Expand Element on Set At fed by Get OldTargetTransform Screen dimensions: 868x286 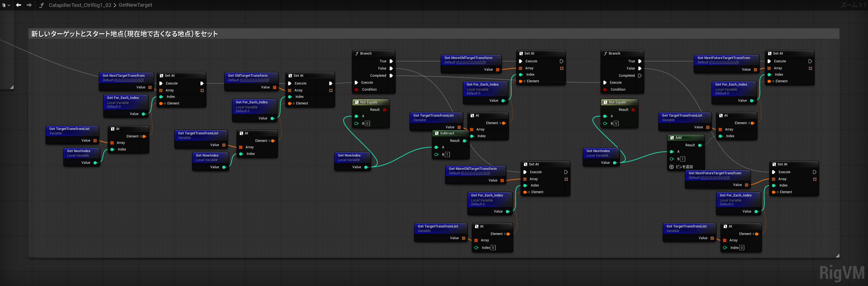[294, 103]
